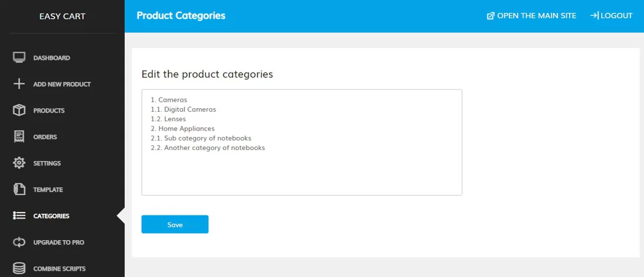The image size is (644, 277).
Task: Click the Template file icon
Action: click(19, 190)
